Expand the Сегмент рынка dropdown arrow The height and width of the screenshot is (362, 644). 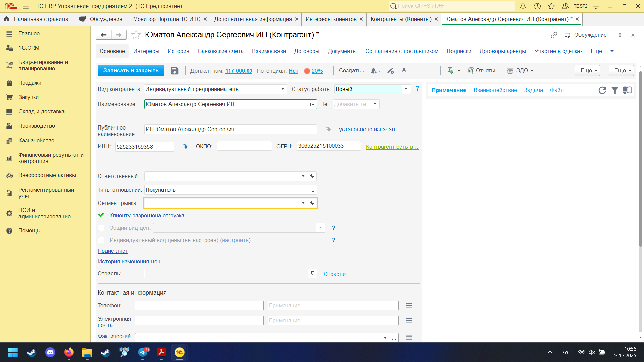click(x=303, y=203)
